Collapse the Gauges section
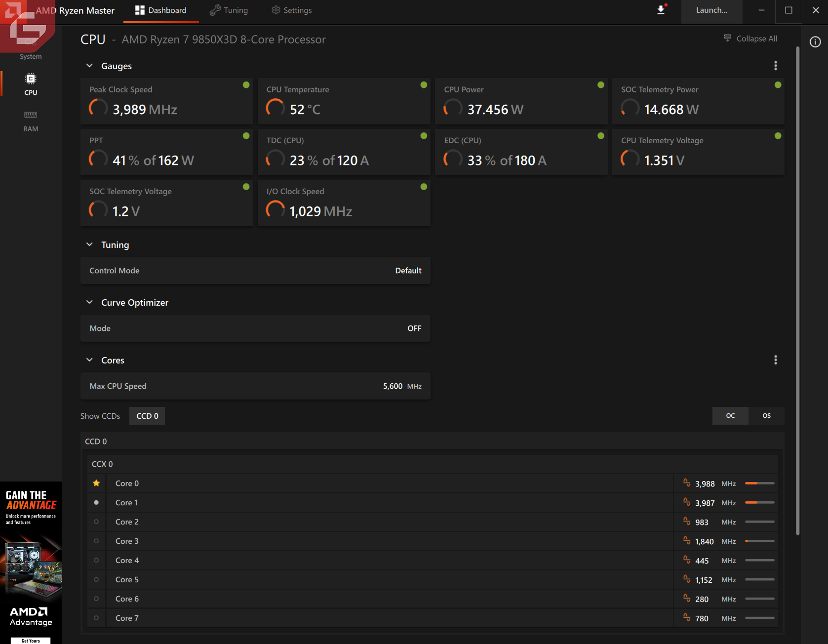The image size is (828, 644). point(89,66)
